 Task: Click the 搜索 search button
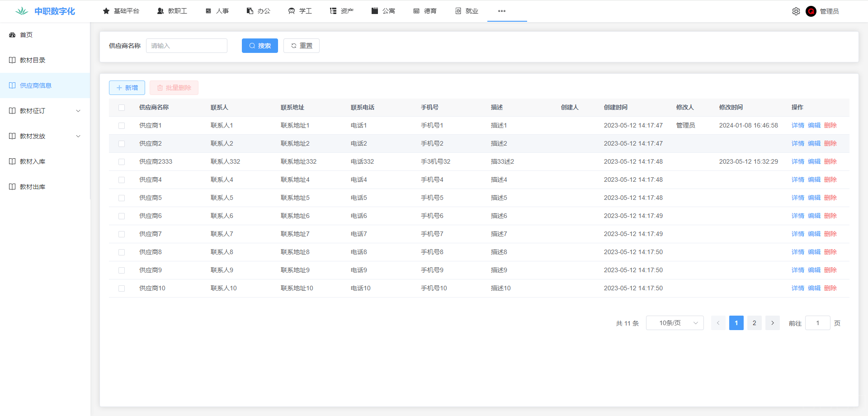[x=259, y=46]
